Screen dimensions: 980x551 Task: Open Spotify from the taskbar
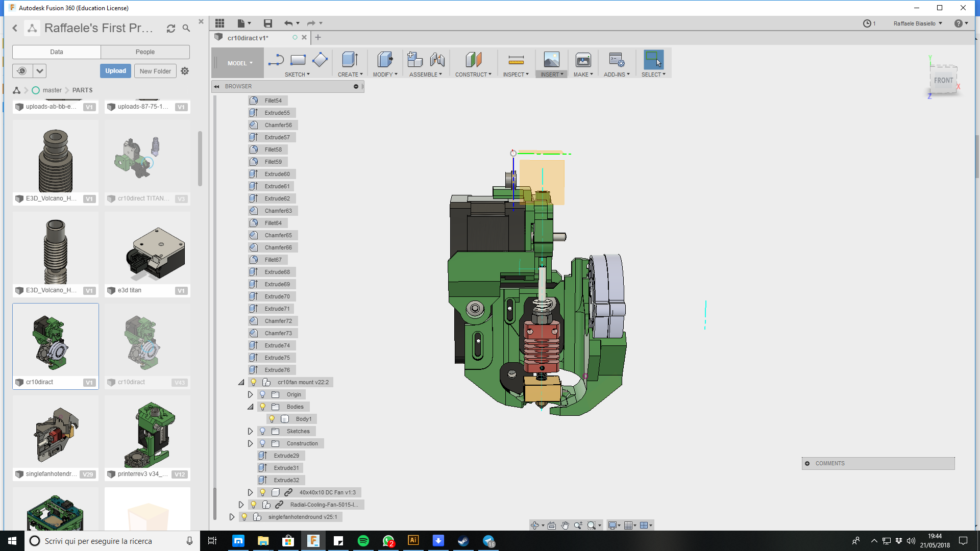pyautogui.click(x=363, y=541)
